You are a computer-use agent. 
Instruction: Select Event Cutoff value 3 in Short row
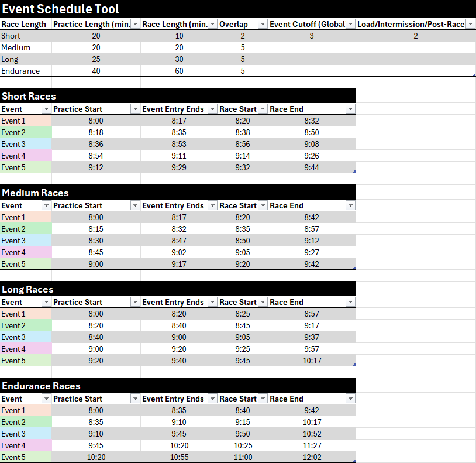[x=312, y=36]
